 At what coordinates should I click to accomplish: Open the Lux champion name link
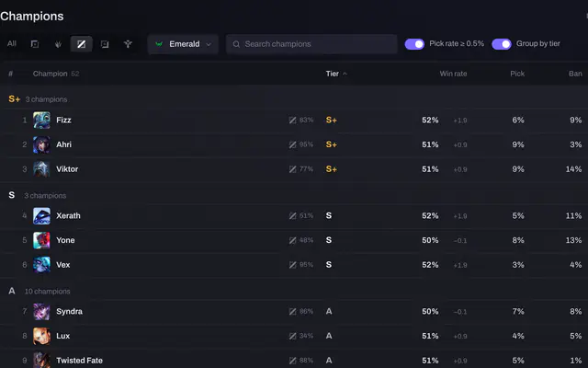(x=63, y=336)
